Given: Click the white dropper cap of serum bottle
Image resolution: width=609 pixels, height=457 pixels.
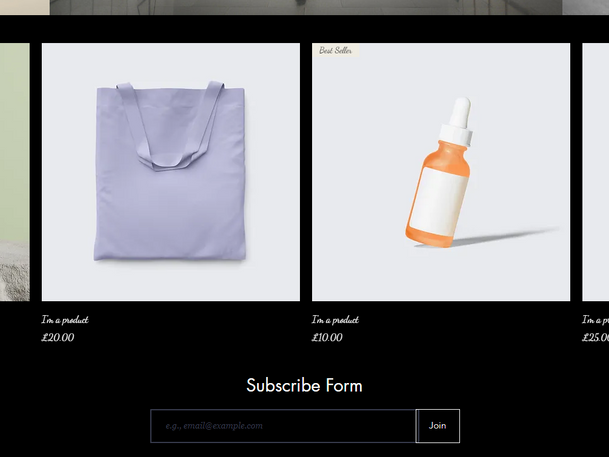Looking at the screenshot, I should 458,120.
